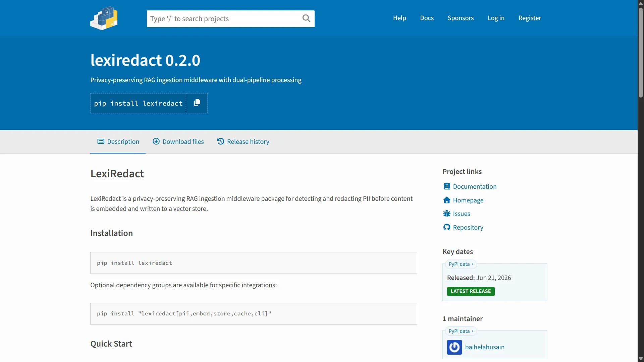Click the PyPI logo in the header
The image size is (644, 362).
point(104,18)
